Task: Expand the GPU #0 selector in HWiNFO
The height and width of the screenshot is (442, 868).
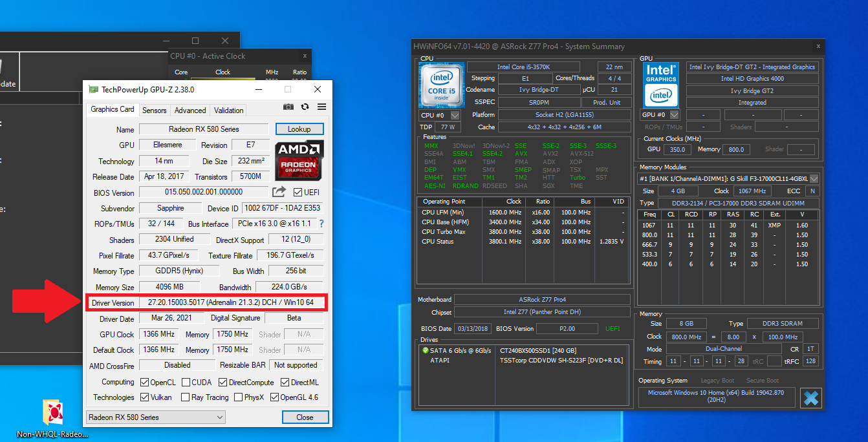Action: tap(675, 114)
